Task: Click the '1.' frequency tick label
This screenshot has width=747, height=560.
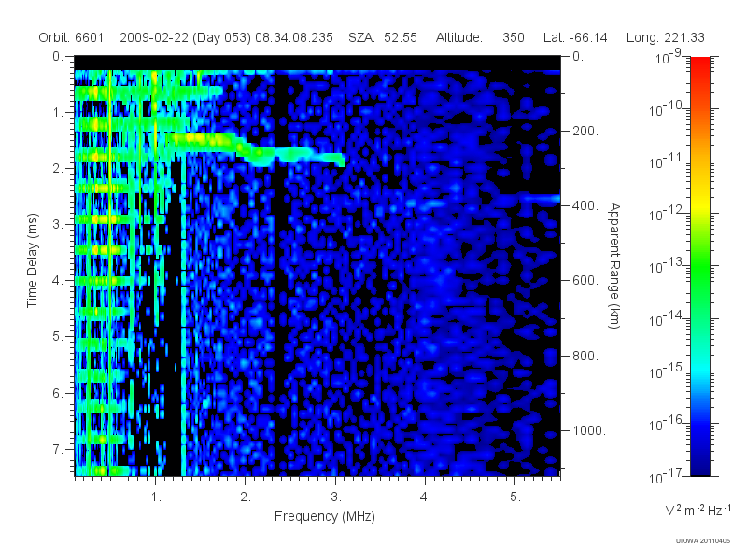Action: click(x=156, y=497)
